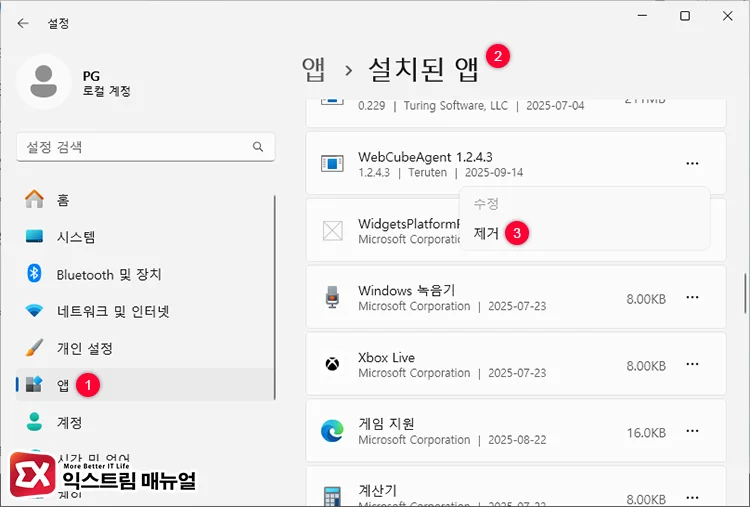Click the 설치된 앱 page heading
750x507 pixels.
click(x=424, y=70)
